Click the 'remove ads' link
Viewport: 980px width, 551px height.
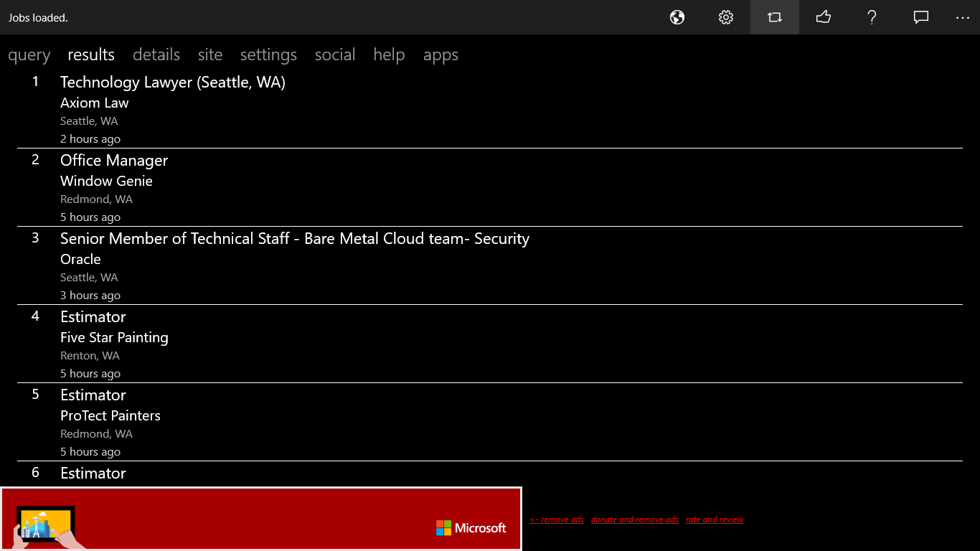click(x=557, y=519)
